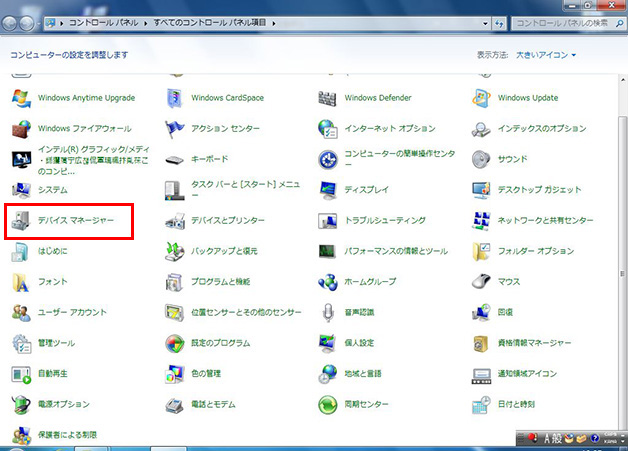628x451 pixels.
Task: Open はじめに item
Action: [x=40, y=251]
